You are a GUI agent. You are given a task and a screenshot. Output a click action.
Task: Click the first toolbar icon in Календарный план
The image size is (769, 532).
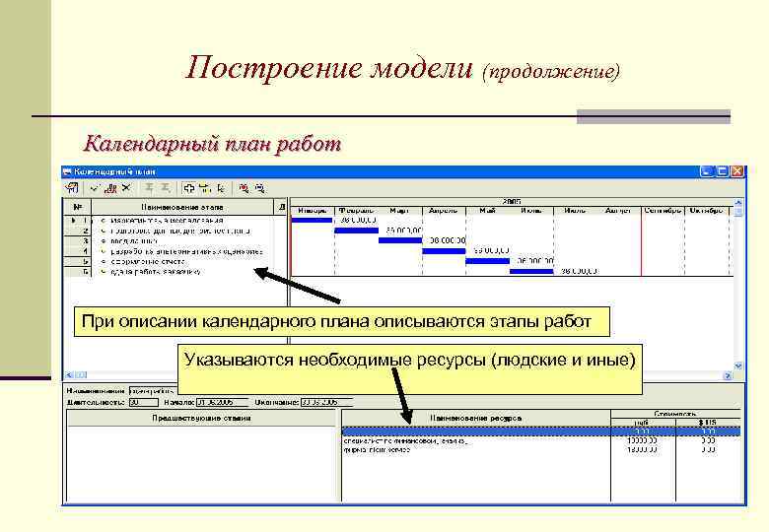click(72, 188)
